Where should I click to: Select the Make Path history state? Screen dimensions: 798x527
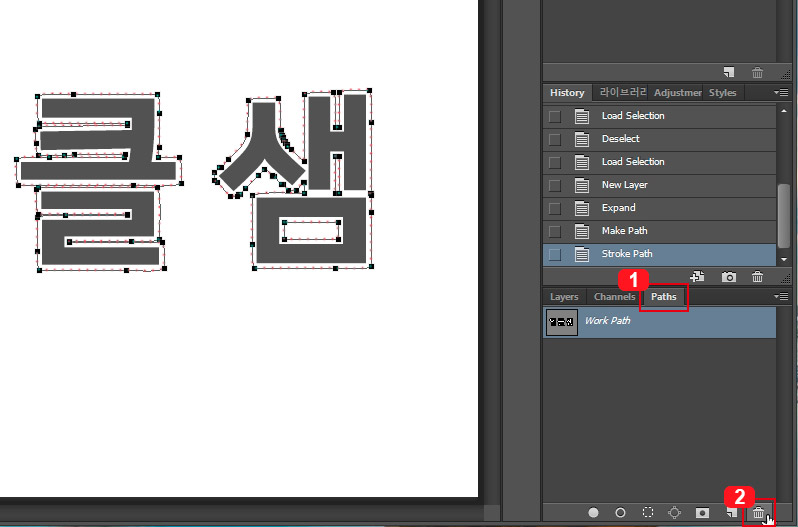click(660, 231)
